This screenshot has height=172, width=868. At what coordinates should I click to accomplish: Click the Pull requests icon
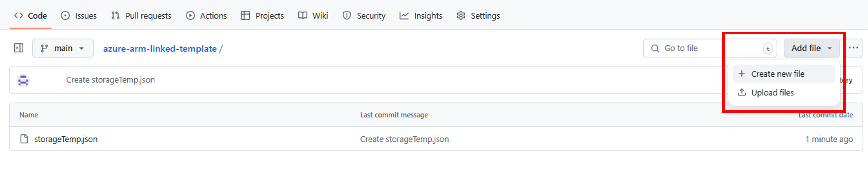click(x=115, y=15)
